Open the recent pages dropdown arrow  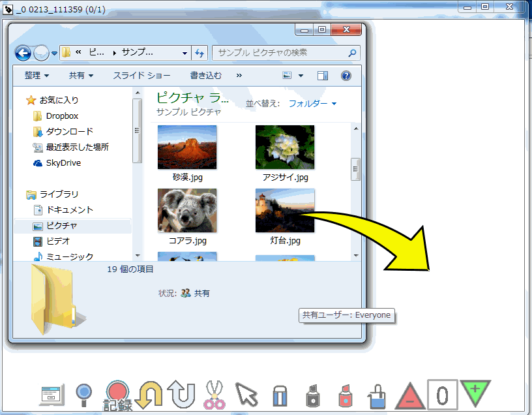(x=54, y=54)
